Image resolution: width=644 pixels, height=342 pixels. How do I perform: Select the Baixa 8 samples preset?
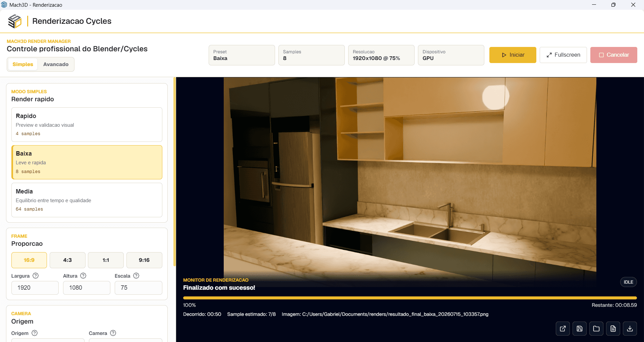click(x=87, y=162)
